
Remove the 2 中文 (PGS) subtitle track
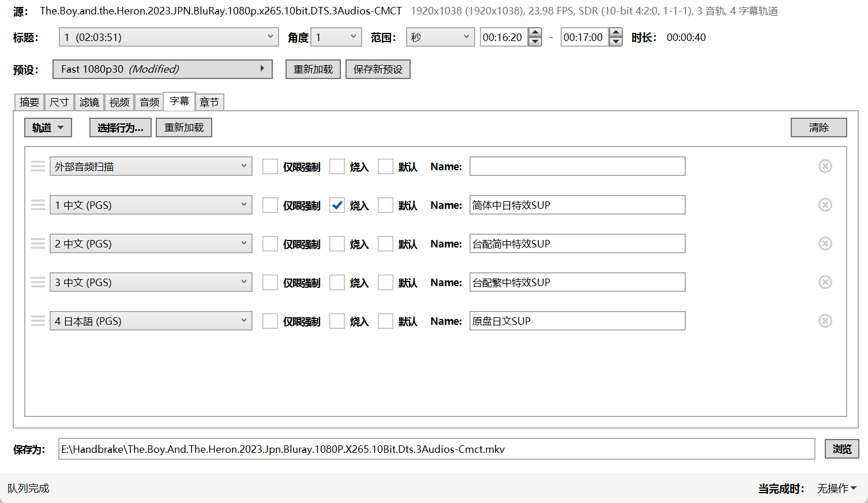click(825, 243)
